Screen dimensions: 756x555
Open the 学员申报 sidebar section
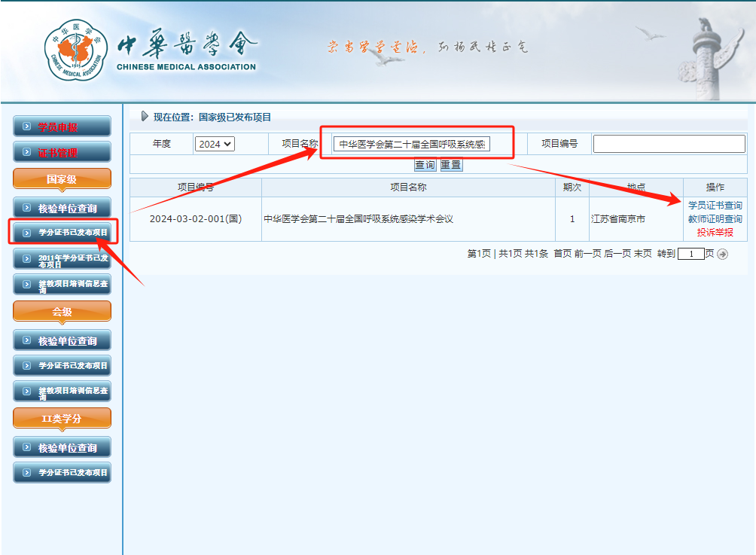point(61,126)
